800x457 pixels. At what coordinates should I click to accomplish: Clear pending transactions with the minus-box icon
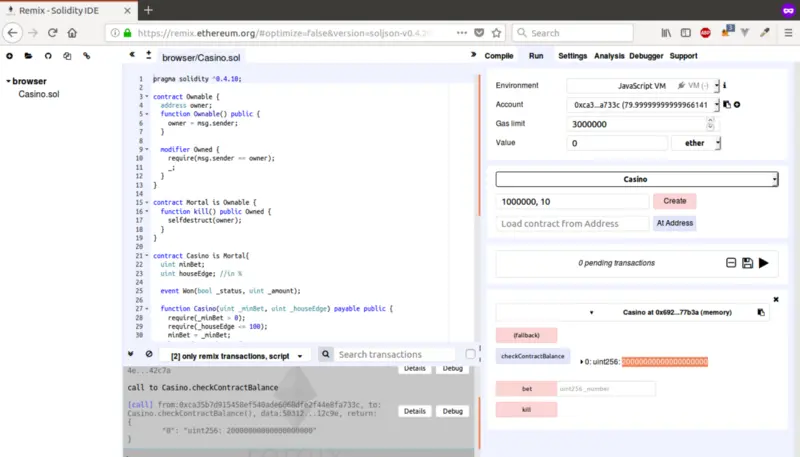(x=731, y=263)
